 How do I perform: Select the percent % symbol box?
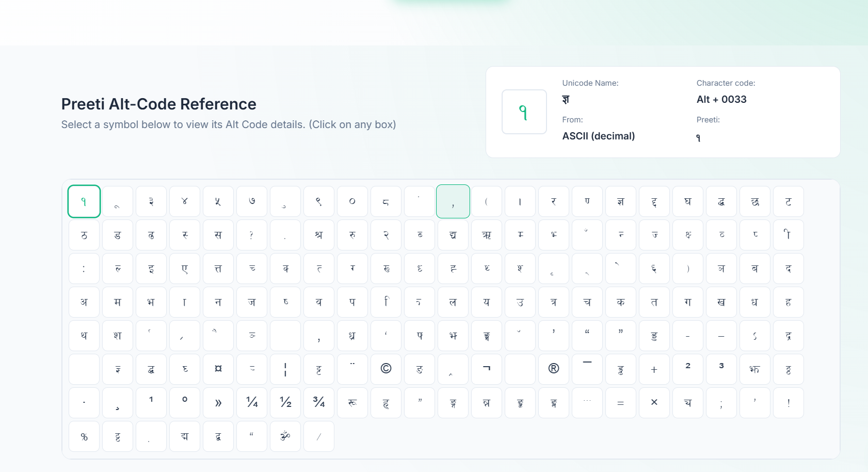pos(84,436)
